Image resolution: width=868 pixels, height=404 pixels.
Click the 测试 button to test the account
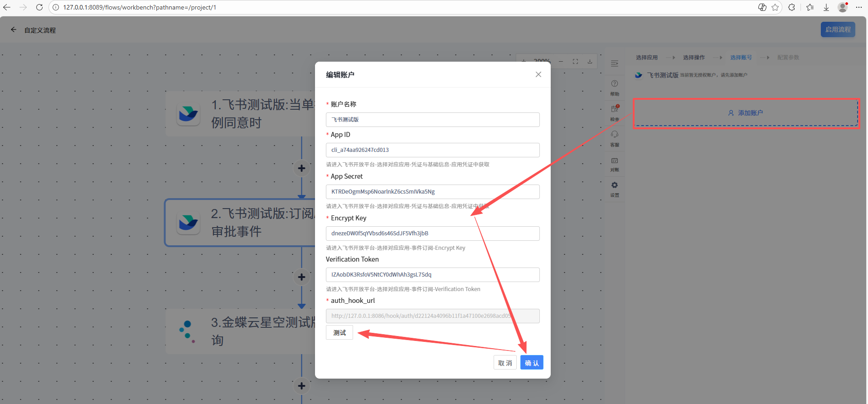(x=339, y=332)
